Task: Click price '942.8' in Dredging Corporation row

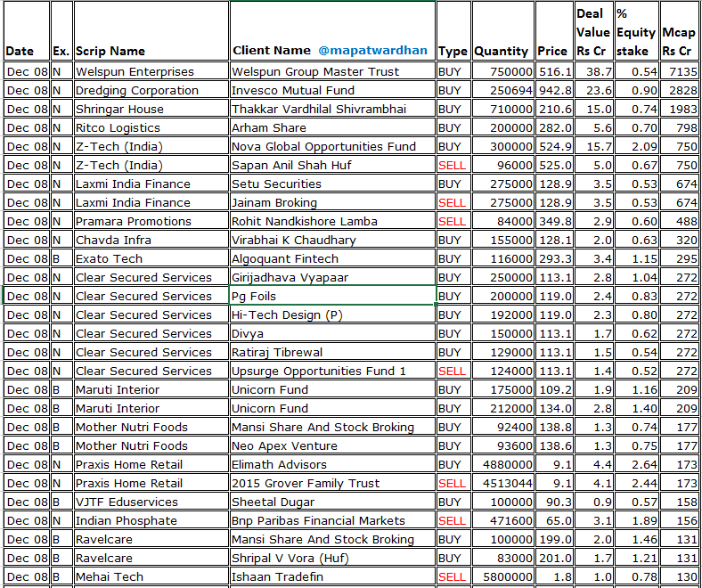Action: pos(555,91)
